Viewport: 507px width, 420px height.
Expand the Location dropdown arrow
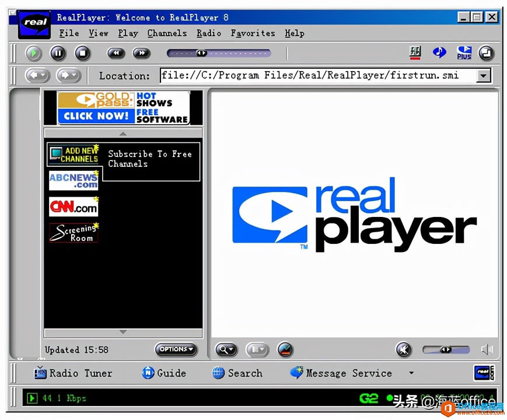(x=484, y=76)
